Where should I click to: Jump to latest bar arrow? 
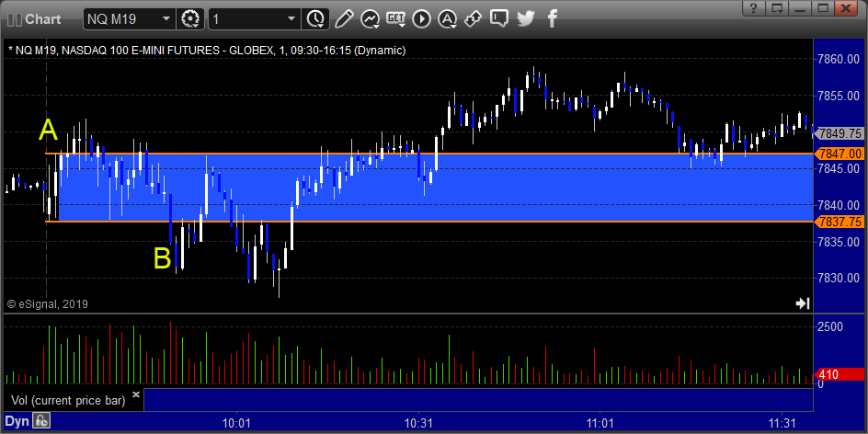(x=803, y=303)
